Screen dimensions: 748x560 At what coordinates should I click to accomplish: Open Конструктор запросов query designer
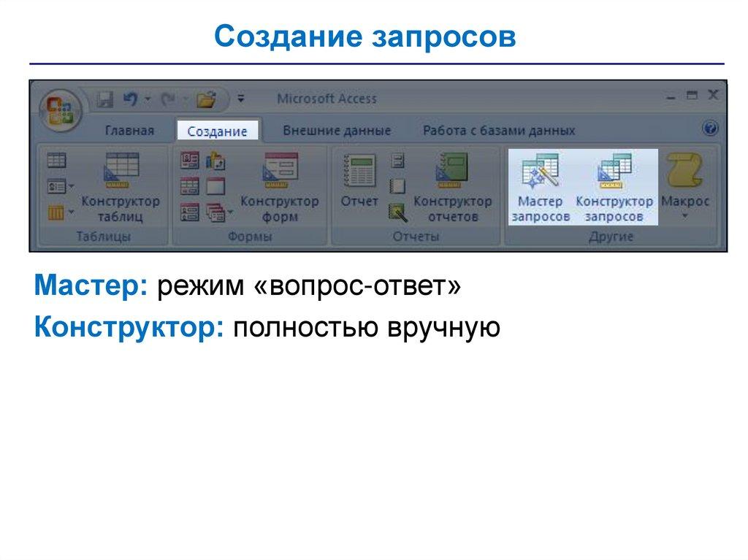pos(614,186)
